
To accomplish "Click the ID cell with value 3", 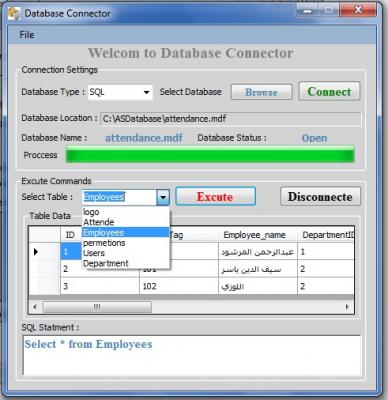I will 100,286.
